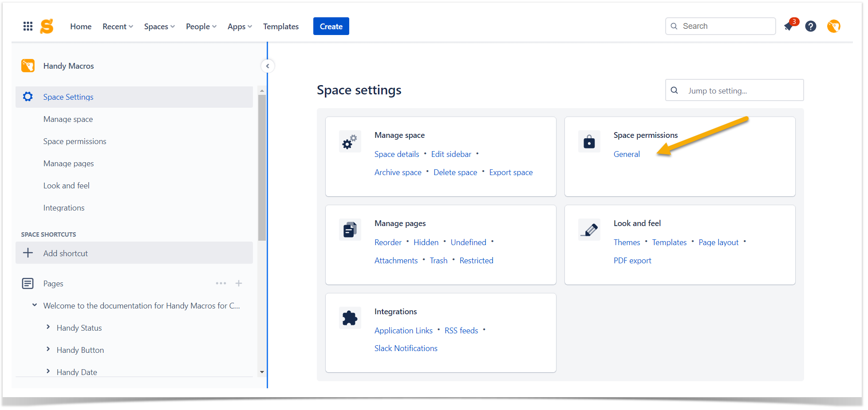Open the Apps dropdown menu
The width and height of the screenshot is (868, 410).
click(240, 27)
